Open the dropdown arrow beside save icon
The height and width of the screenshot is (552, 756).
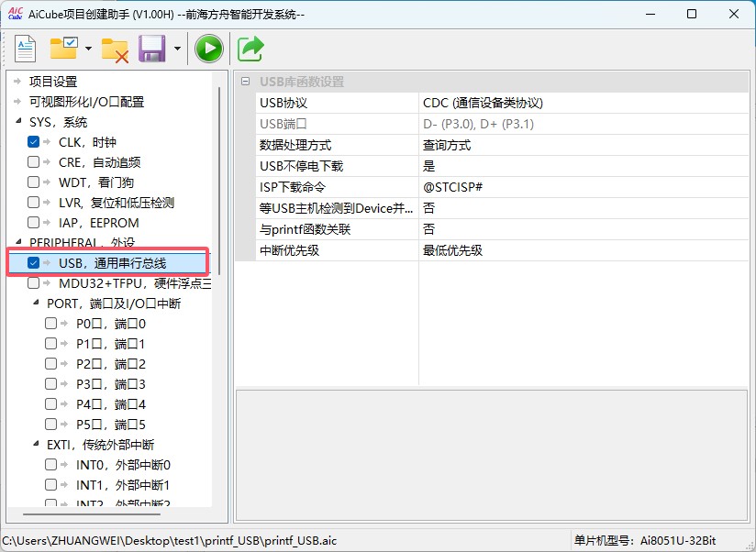point(177,49)
